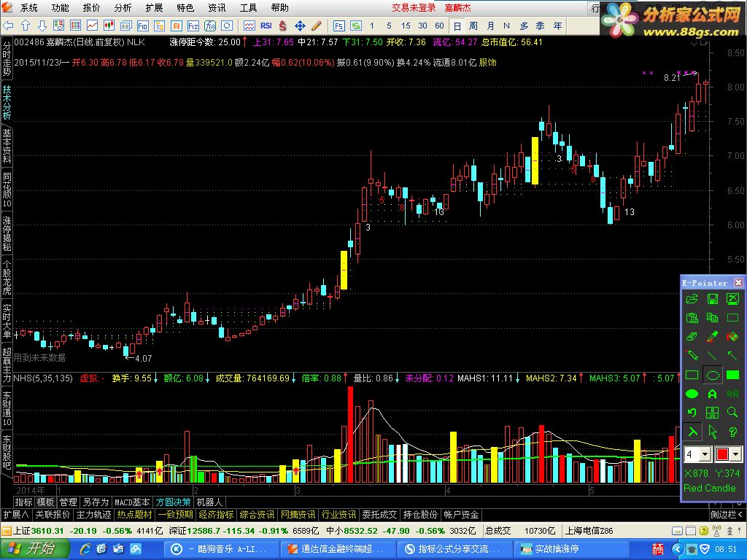The height and width of the screenshot is (560, 747).
Task: Toggle the 1-minute period button
Action: click(x=372, y=26)
